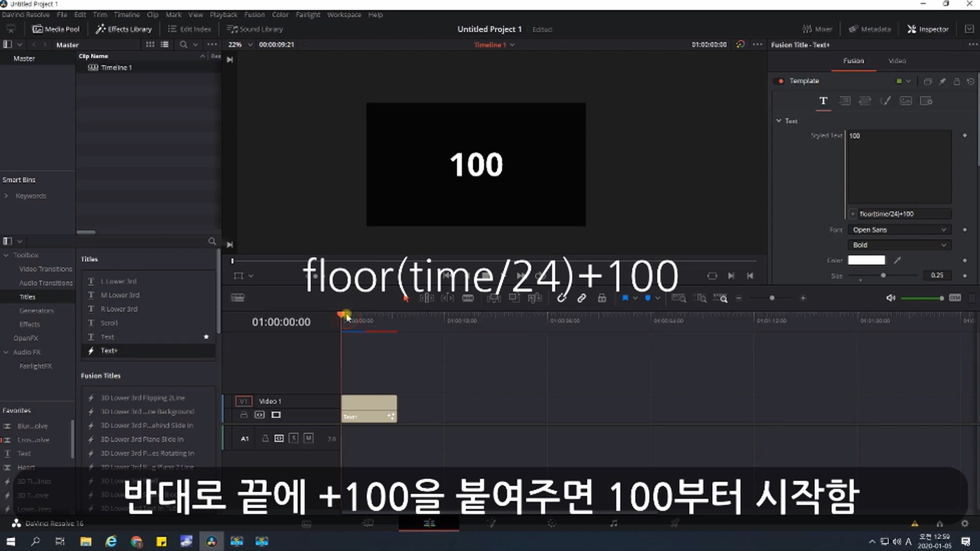Viewport: 980px width, 551px height.
Task: Click the color eyedropper icon
Action: pyautogui.click(x=897, y=260)
